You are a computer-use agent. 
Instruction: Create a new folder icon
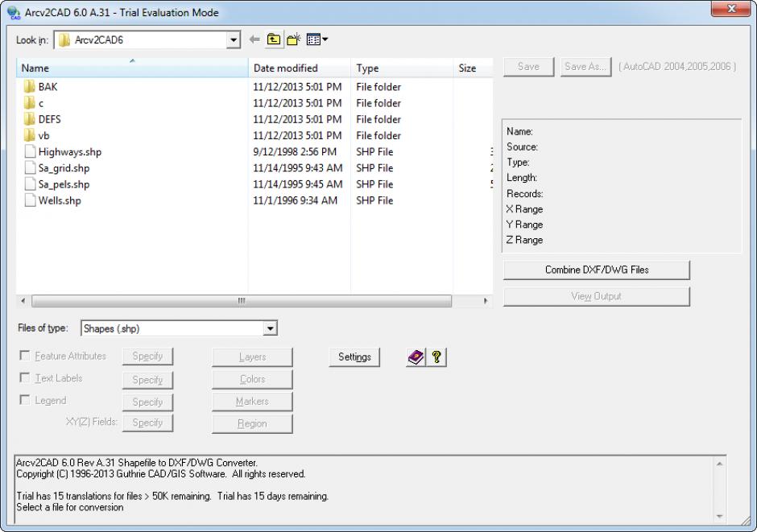click(x=293, y=39)
